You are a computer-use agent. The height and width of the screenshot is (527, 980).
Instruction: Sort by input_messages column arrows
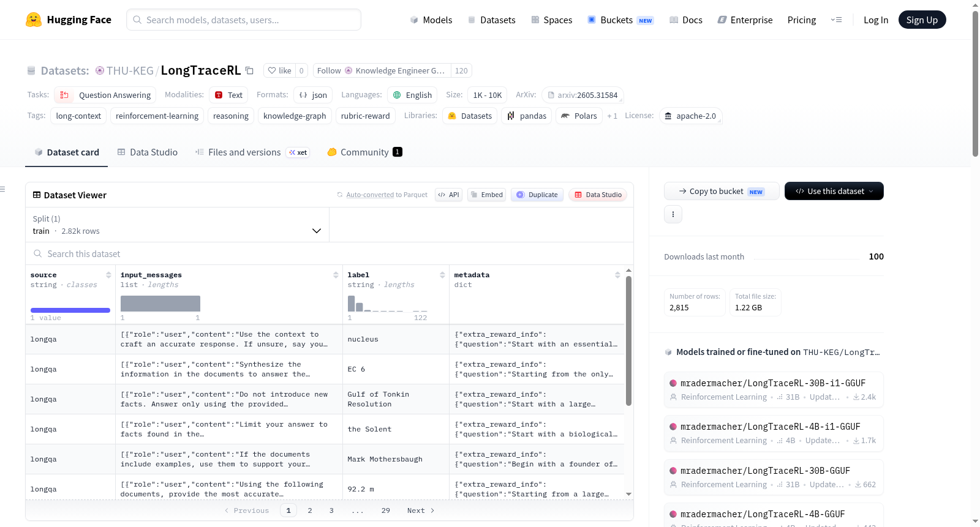click(336, 275)
